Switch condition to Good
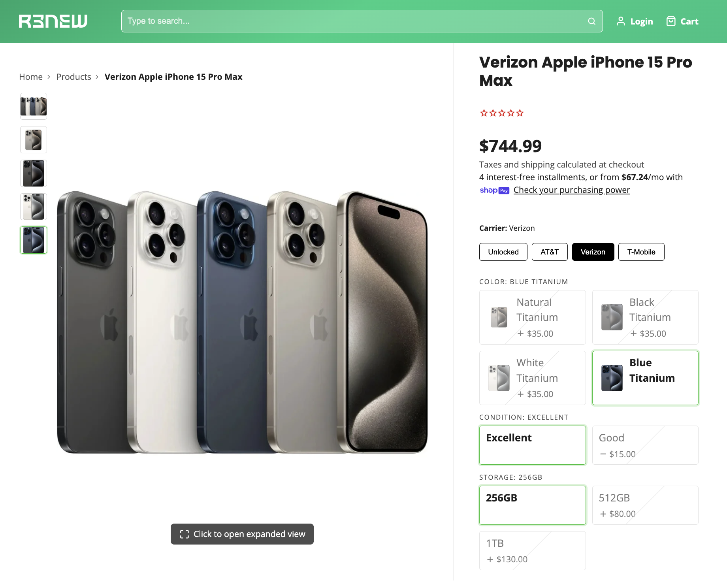The height and width of the screenshot is (588, 727). (645, 445)
